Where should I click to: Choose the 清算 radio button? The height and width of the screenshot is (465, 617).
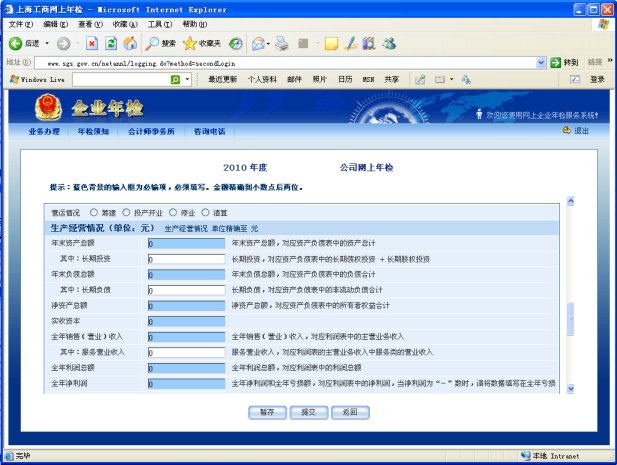(206, 212)
